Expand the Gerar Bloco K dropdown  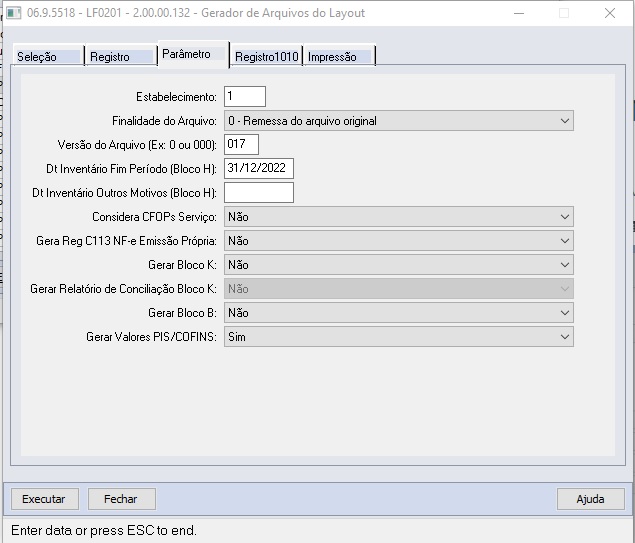click(x=399, y=265)
